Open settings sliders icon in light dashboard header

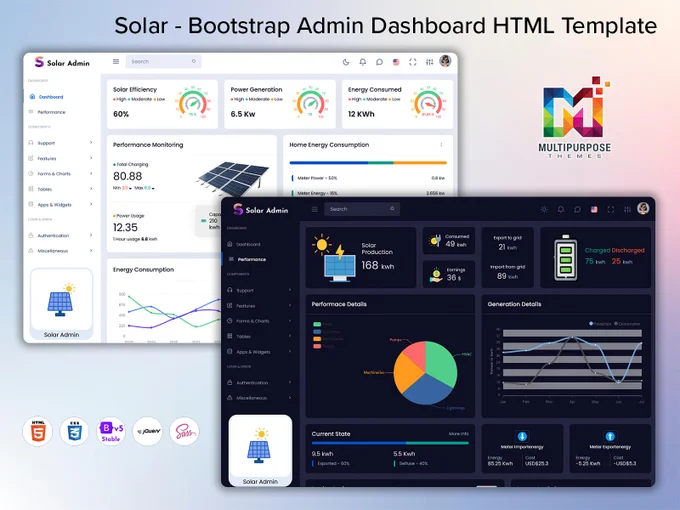[429, 62]
